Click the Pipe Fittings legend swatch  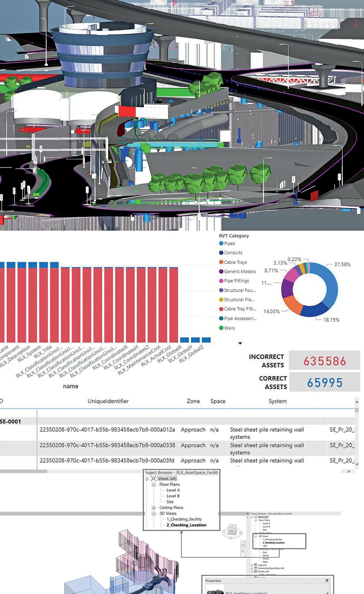pyautogui.click(x=221, y=281)
